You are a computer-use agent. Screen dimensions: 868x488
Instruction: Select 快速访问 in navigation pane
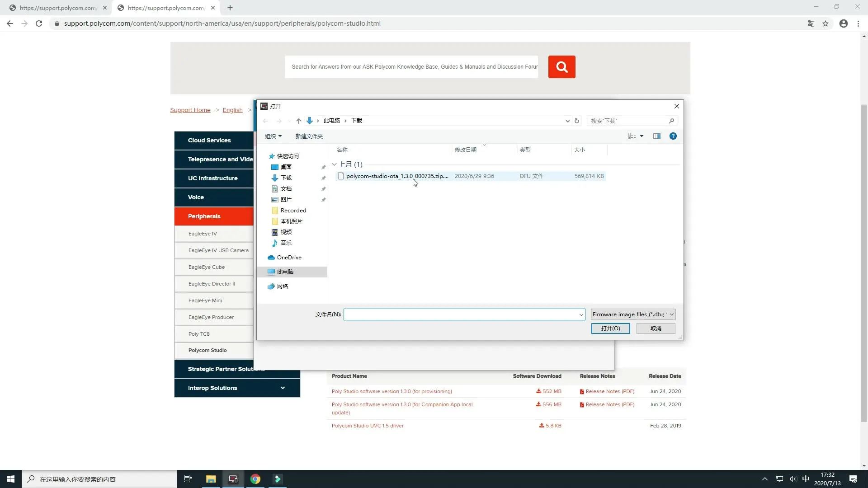click(288, 156)
